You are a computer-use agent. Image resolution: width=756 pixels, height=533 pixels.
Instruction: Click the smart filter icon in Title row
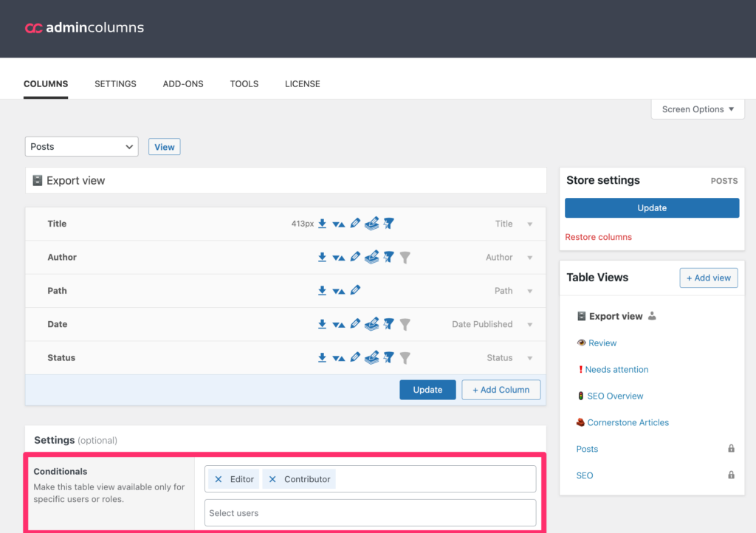tap(388, 223)
